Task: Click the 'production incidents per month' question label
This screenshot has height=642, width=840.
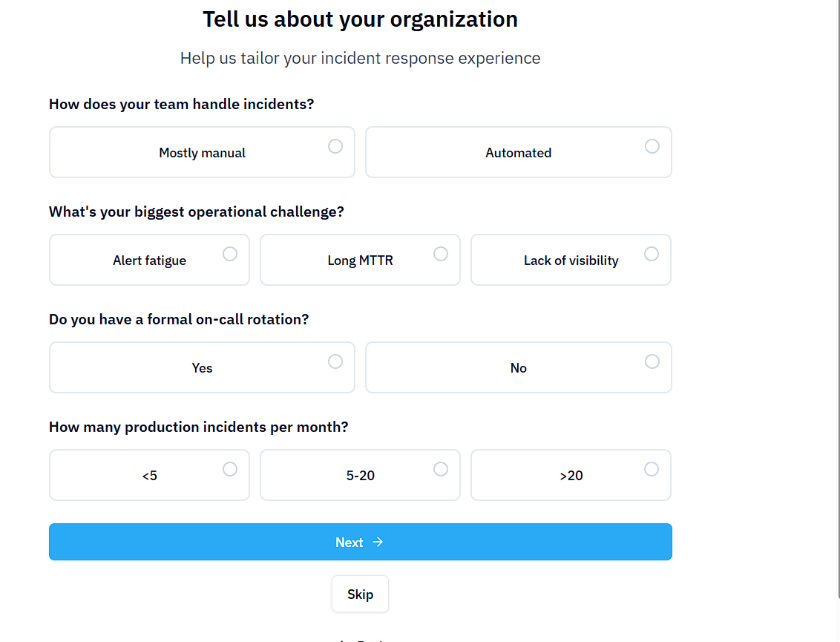Action: [x=198, y=428]
